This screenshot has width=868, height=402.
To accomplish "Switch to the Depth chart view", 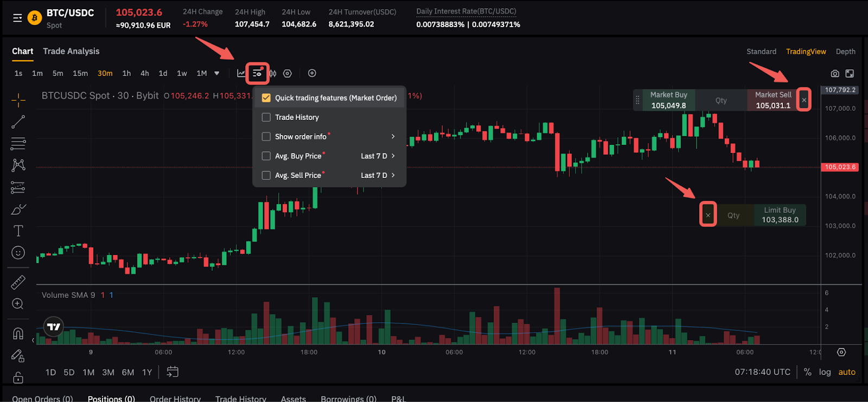I will click(x=845, y=52).
